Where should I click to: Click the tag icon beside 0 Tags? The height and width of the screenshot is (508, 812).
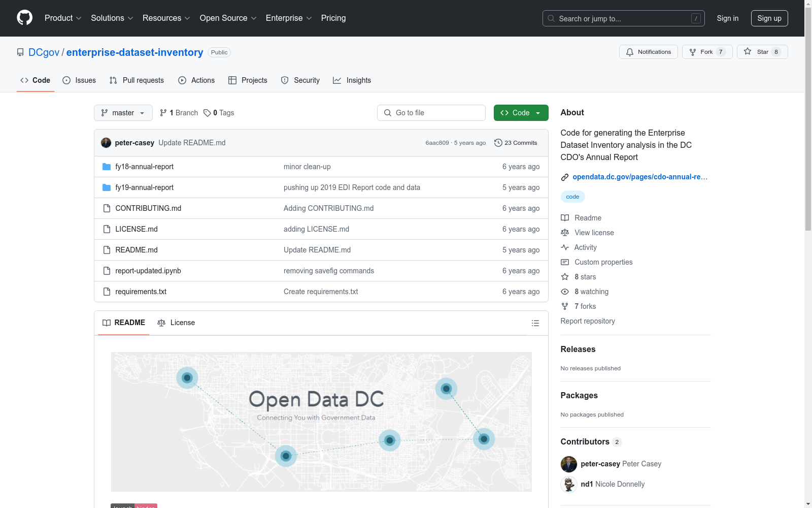(x=207, y=113)
